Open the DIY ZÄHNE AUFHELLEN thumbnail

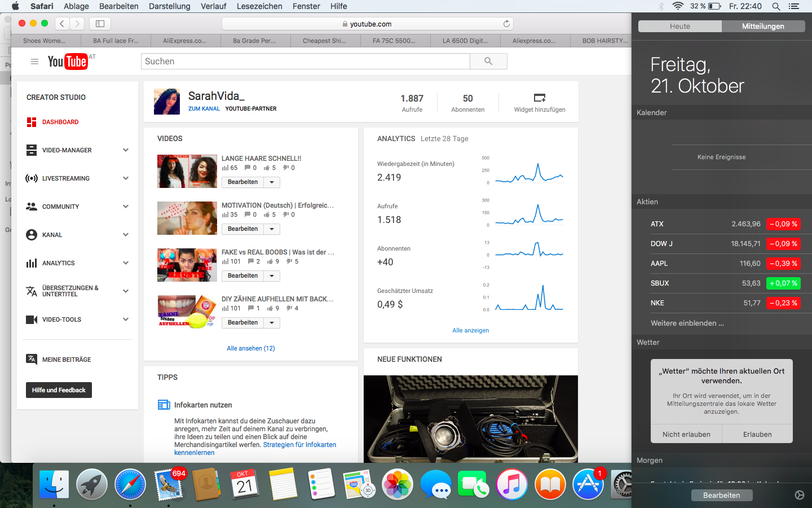point(187,312)
